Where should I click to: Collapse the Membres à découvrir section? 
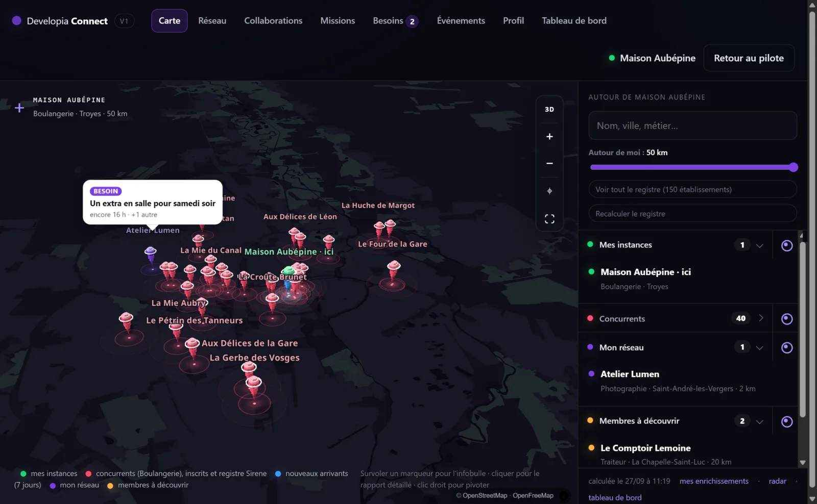click(x=760, y=422)
